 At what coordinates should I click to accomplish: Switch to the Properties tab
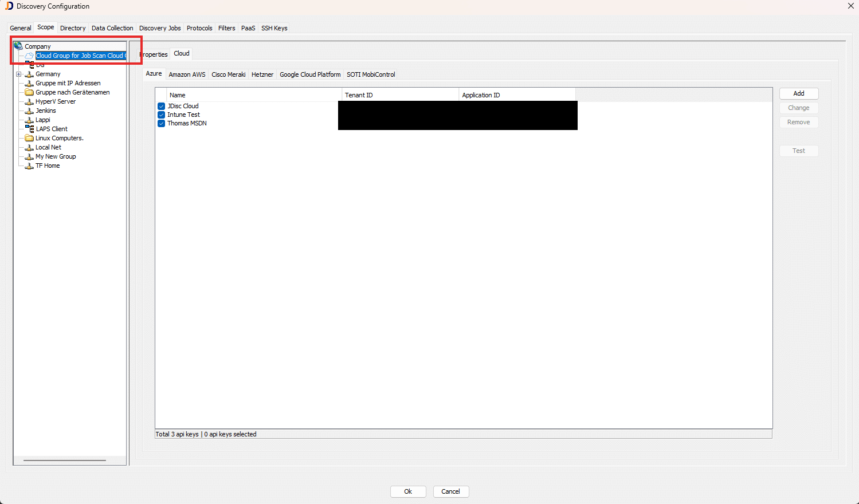(x=153, y=54)
